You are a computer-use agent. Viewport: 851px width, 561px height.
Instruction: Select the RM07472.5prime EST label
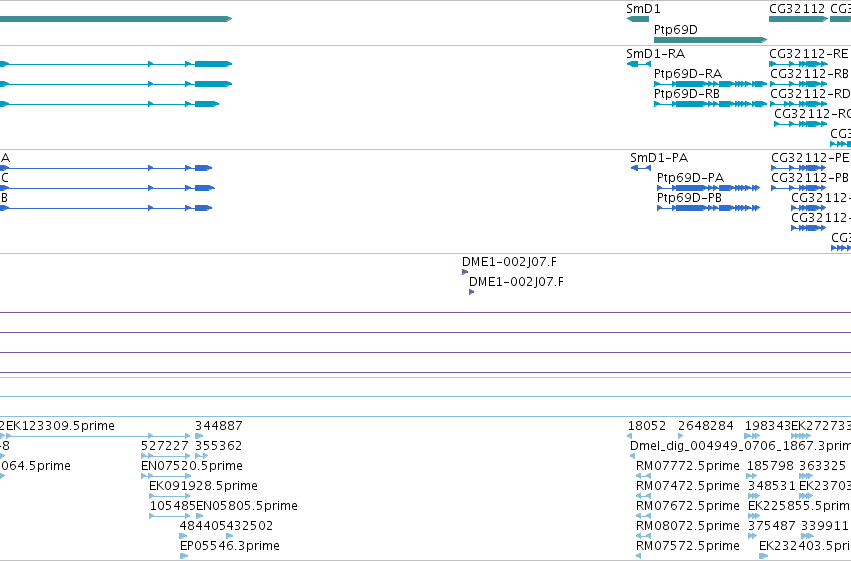click(688, 486)
